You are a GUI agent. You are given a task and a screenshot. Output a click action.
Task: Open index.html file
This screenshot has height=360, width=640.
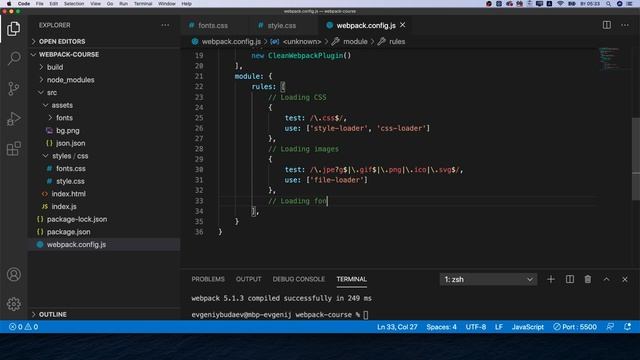point(68,194)
